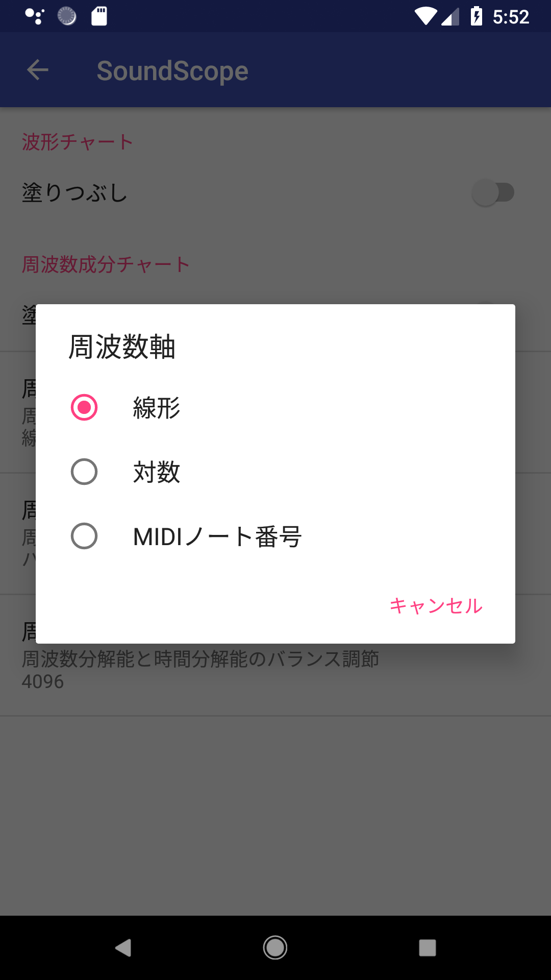Tap the circular loading notification icon

pyautogui.click(x=67, y=16)
